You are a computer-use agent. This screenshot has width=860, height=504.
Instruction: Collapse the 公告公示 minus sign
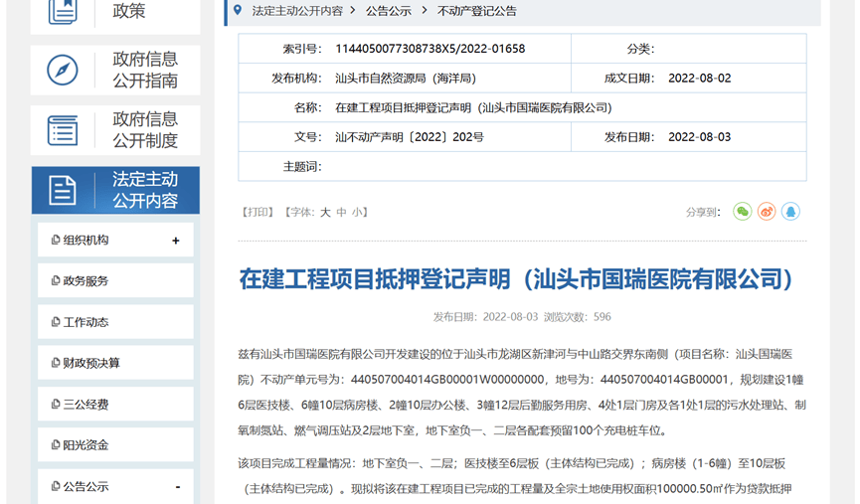[x=177, y=487]
